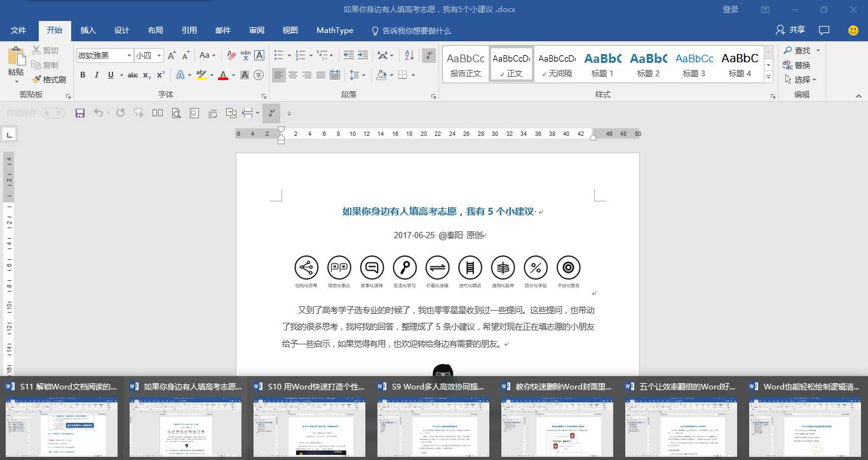Viewport: 868px width, 460px height.
Task: Clear all text formatting
Action: coord(231,55)
